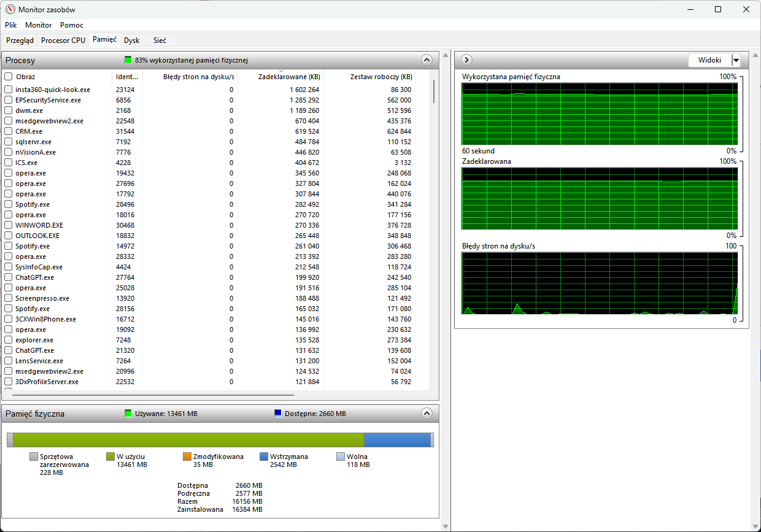The width and height of the screenshot is (761, 532).
Task: Select all processes with the Obraz checkbox
Action: click(9, 77)
